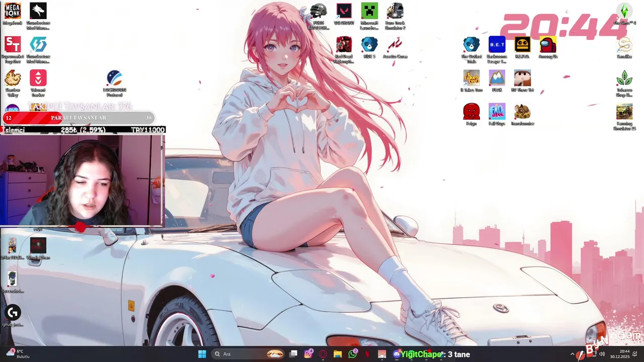
Task: Open the Windows Start menu
Action: [202, 354]
